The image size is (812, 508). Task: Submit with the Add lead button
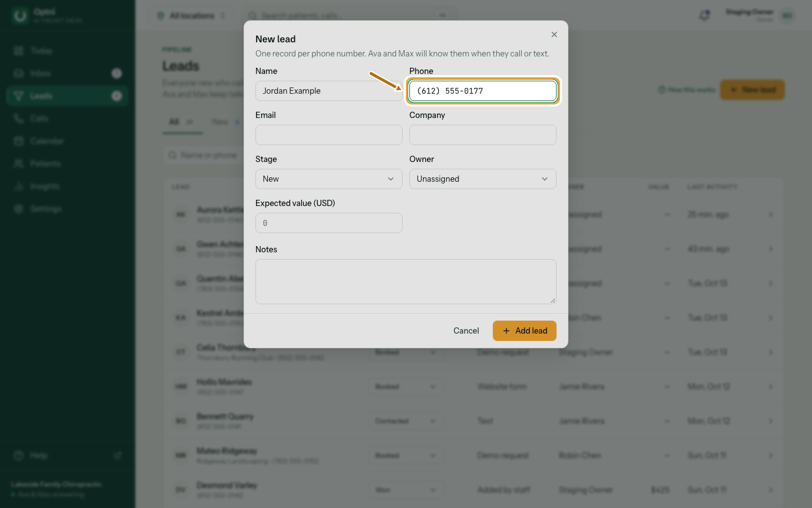pyautogui.click(x=524, y=331)
